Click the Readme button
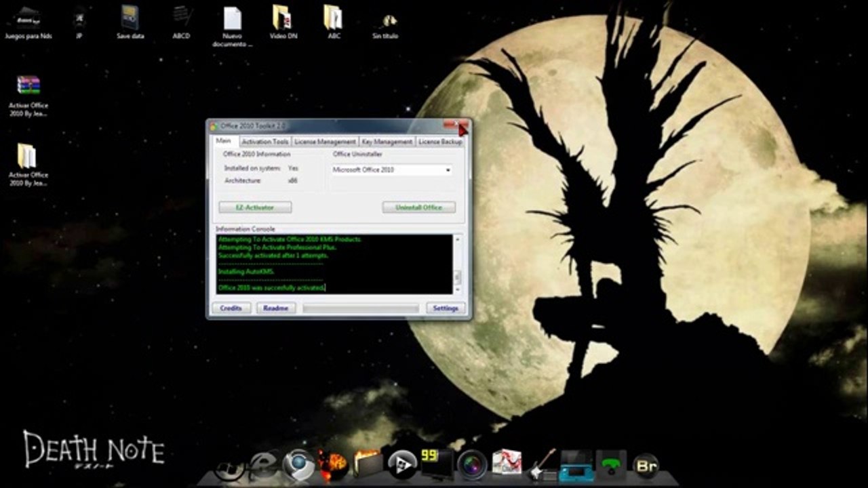This screenshot has width=868, height=488. (x=275, y=308)
